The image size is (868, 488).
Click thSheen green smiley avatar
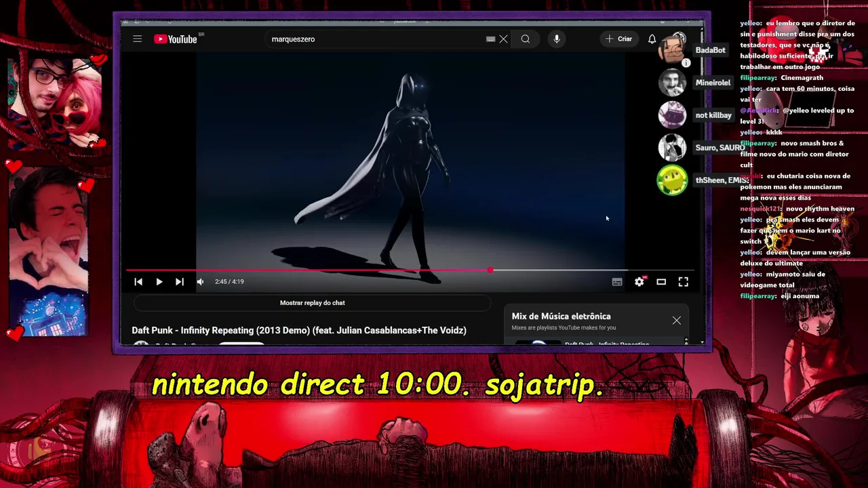(x=672, y=180)
